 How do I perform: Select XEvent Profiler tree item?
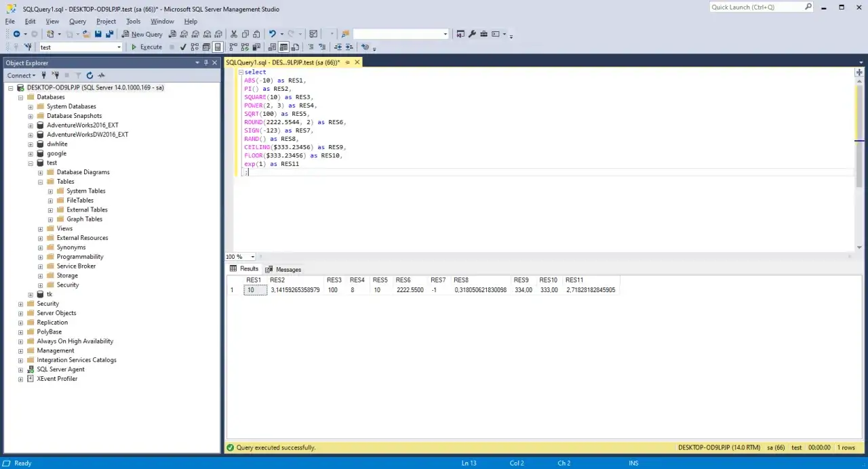point(57,379)
